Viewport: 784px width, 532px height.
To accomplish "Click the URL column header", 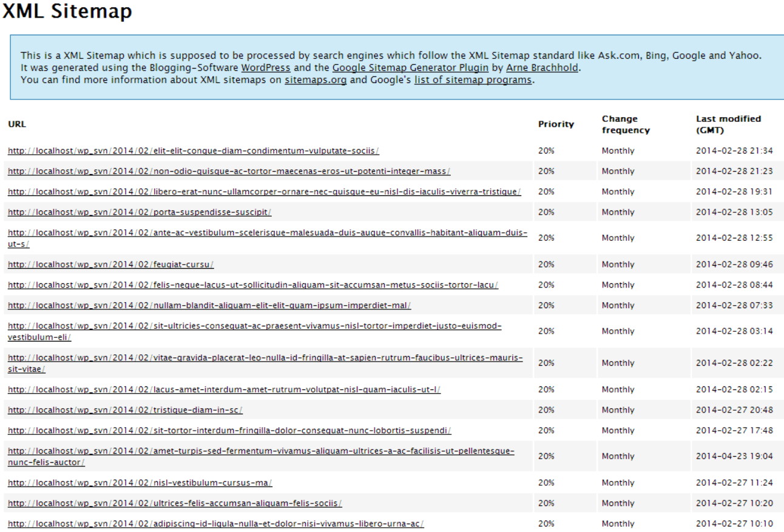I will pyautogui.click(x=17, y=124).
